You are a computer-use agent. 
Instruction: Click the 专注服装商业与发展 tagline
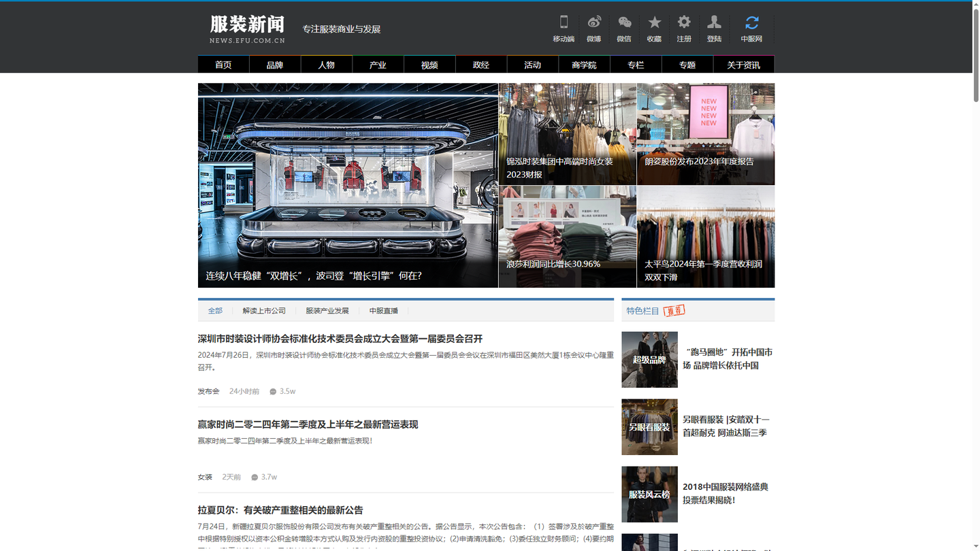342,29
